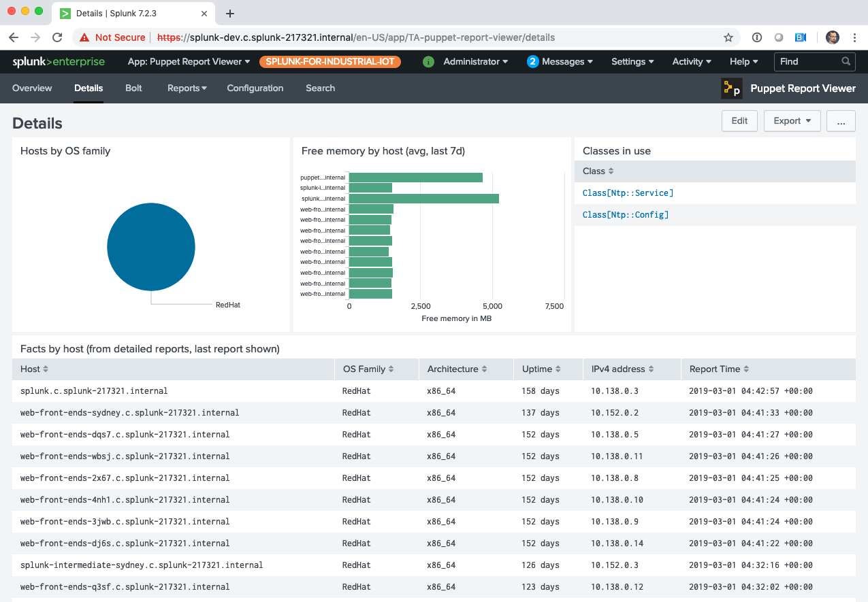This screenshot has width=868, height=602.
Task: Sort the Class column in Classes in use
Action: tap(598, 171)
